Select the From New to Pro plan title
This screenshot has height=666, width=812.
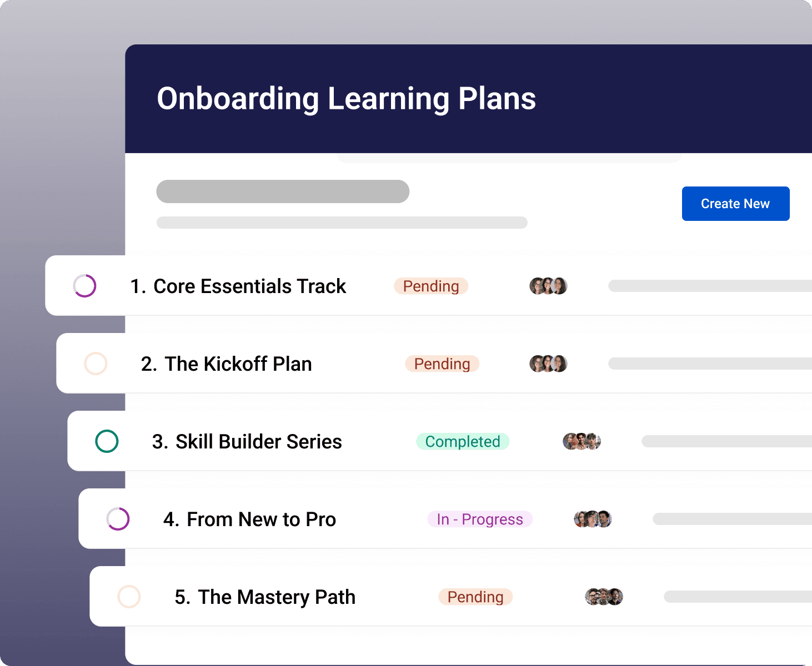click(250, 519)
